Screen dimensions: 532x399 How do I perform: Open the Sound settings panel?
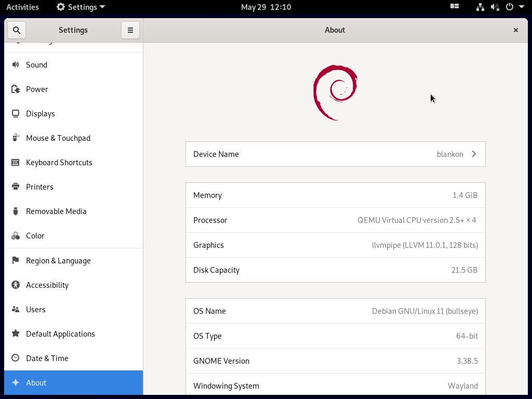74,64
